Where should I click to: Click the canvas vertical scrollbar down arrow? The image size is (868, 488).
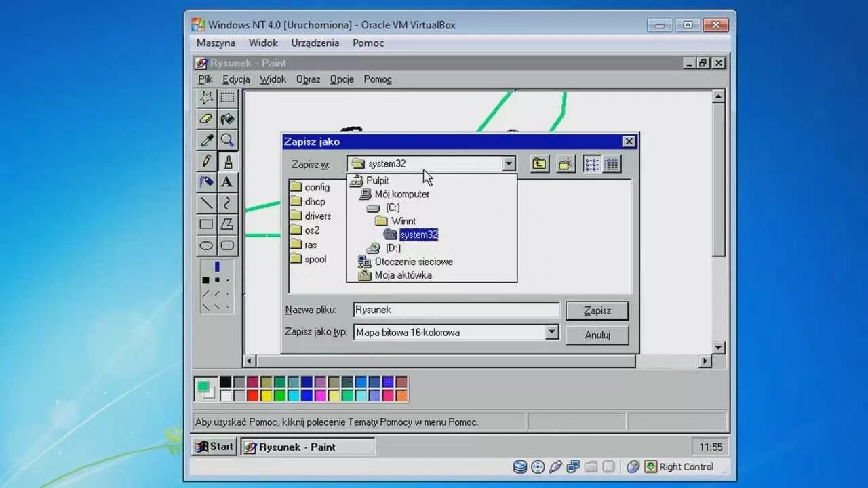(719, 347)
